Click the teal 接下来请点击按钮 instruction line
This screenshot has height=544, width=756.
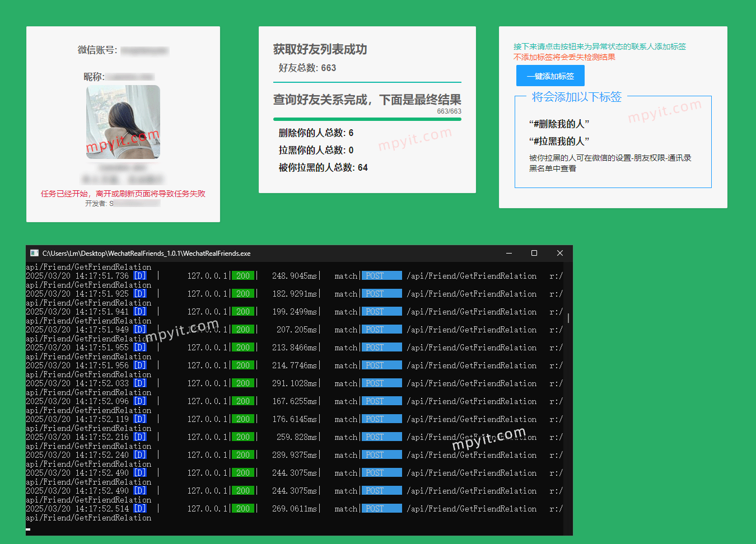pos(600,46)
